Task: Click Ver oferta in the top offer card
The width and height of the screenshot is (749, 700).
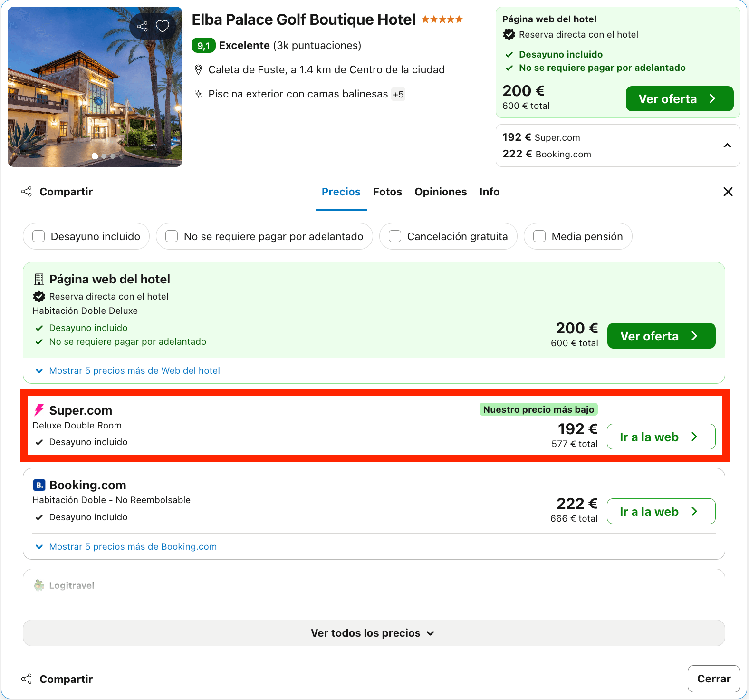Action: (x=680, y=99)
